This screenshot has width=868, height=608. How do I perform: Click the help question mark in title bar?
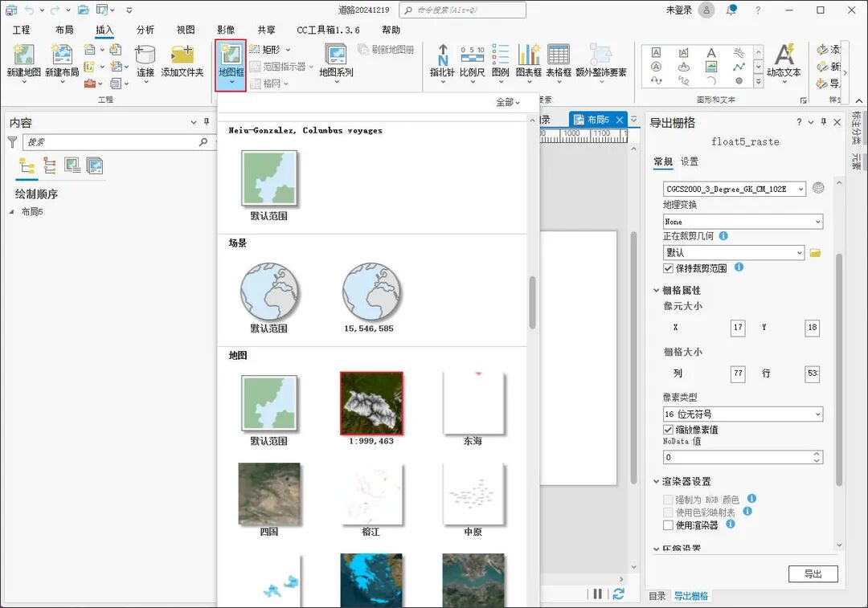(758, 10)
